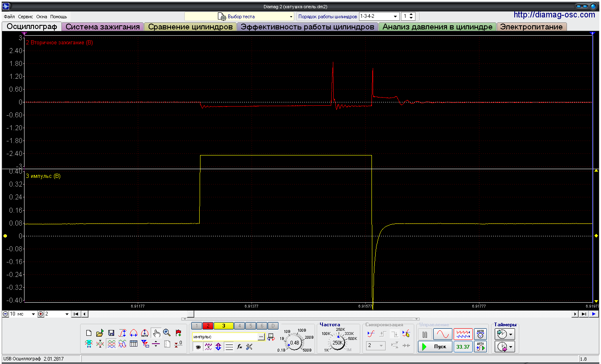Open the Сервис menu
This screenshot has height=364, width=601.
(x=25, y=17)
